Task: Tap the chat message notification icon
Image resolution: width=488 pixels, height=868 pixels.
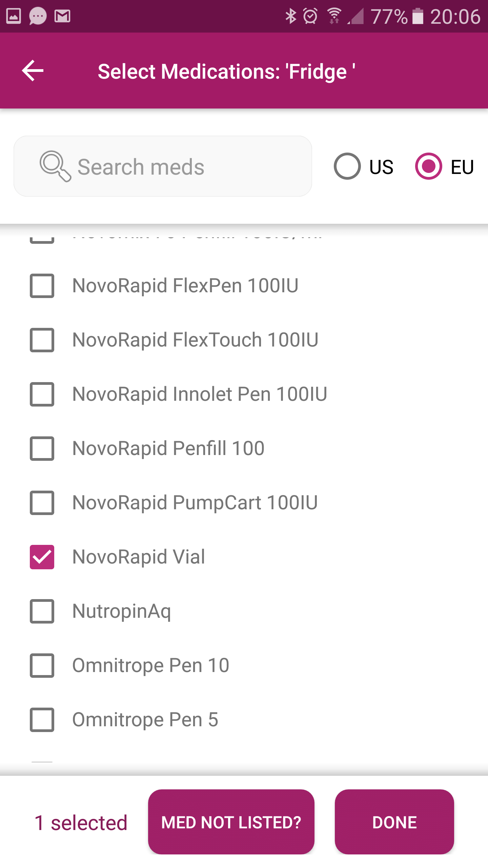Action: 38,16
